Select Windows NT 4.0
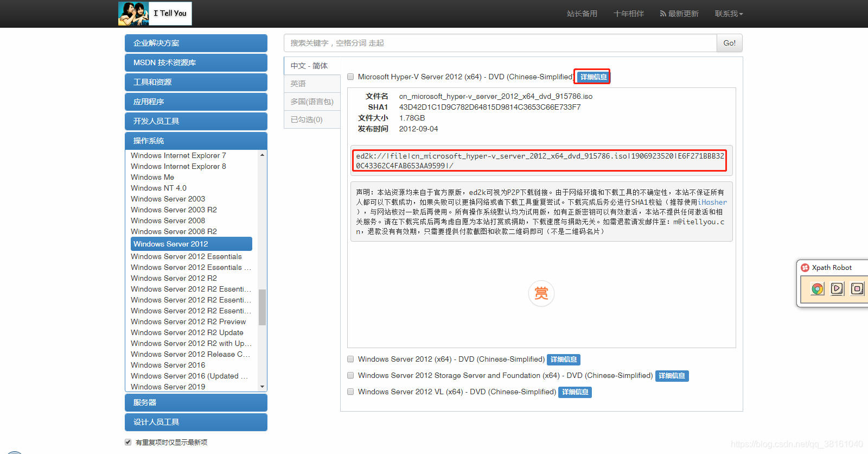868x454 pixels. (158, 188)
